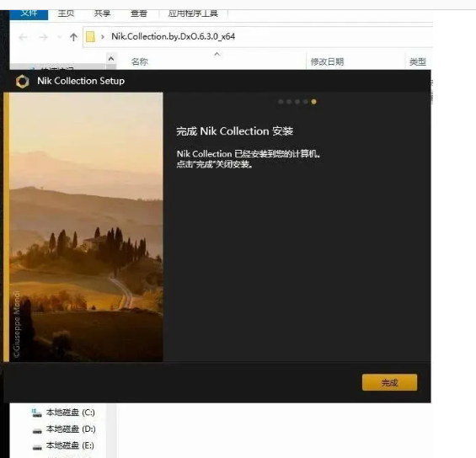This screenshot has height=458, width=476.
Task: Sort by the 名称 name column header
Action: 140,61
